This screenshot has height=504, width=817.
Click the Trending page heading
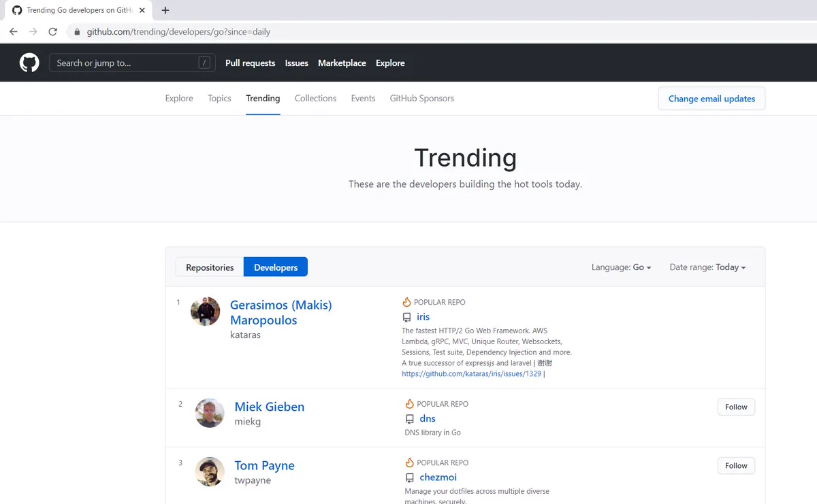tap(466, 158)
